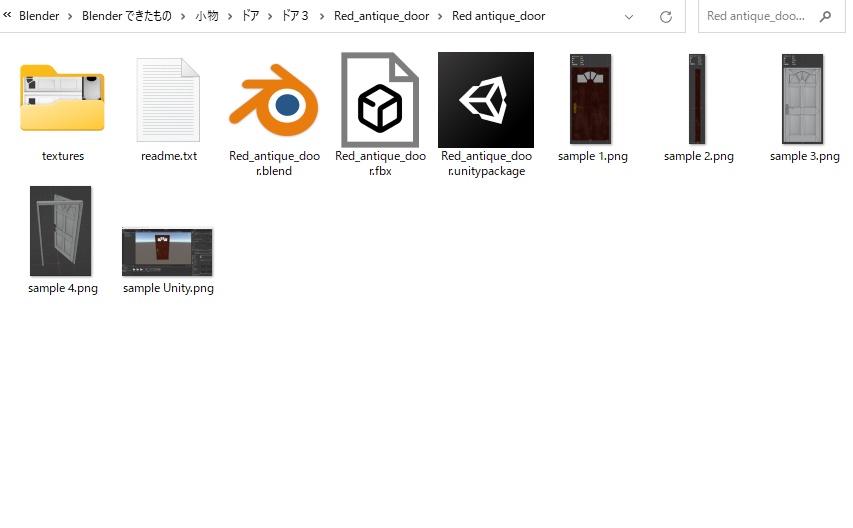
Task: Click the search magnifier icon
Action: (x=825, y=16)
